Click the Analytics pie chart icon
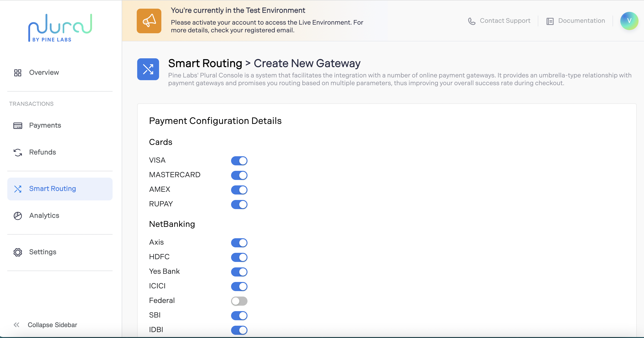The width and height of the screenshot is (644, 338). [18, 216]
